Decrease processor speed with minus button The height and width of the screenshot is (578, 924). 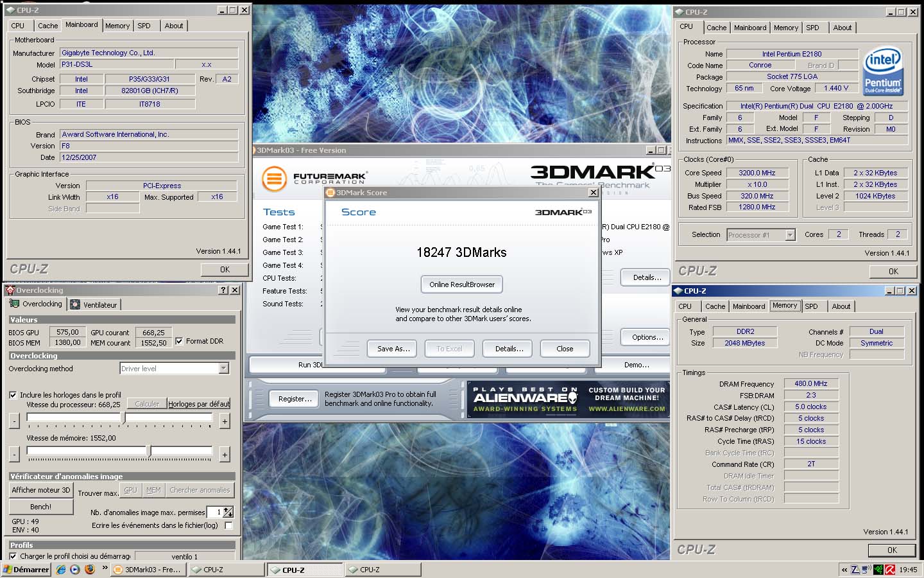click(14, 421)
